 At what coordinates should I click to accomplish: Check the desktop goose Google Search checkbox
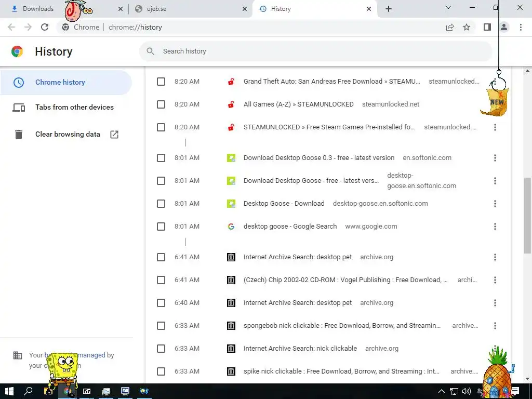(x=161, y=227)
